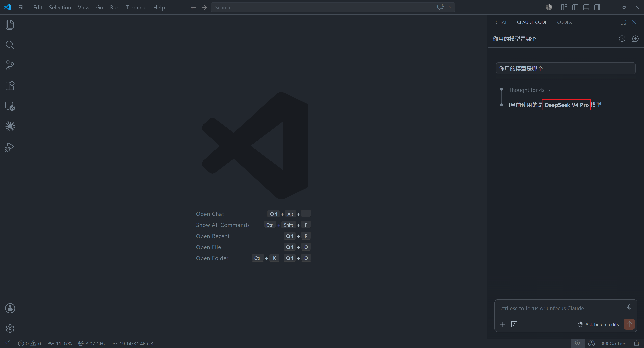Open the Search view in activity bar
This screenshot has height=348, width=644.
[x=10, y=45]
